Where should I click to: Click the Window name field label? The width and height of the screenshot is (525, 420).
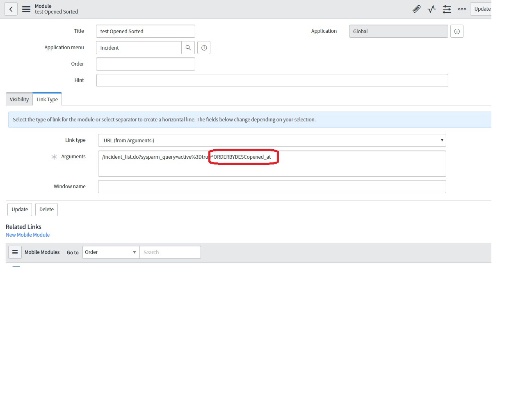pos(70,187)
